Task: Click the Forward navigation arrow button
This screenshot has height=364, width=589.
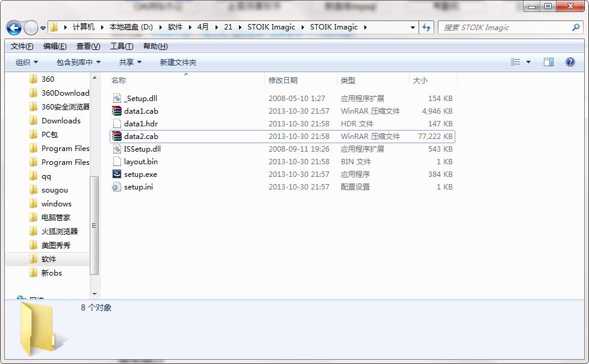Action: (x=31, y=28)
